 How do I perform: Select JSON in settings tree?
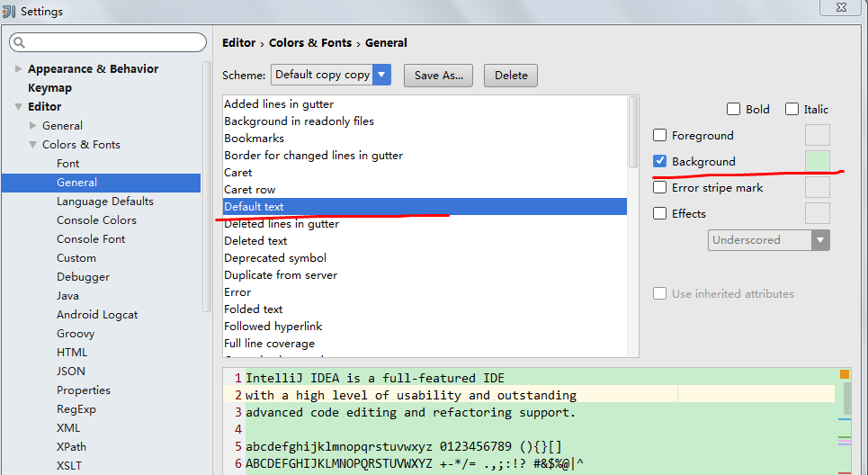71,371
